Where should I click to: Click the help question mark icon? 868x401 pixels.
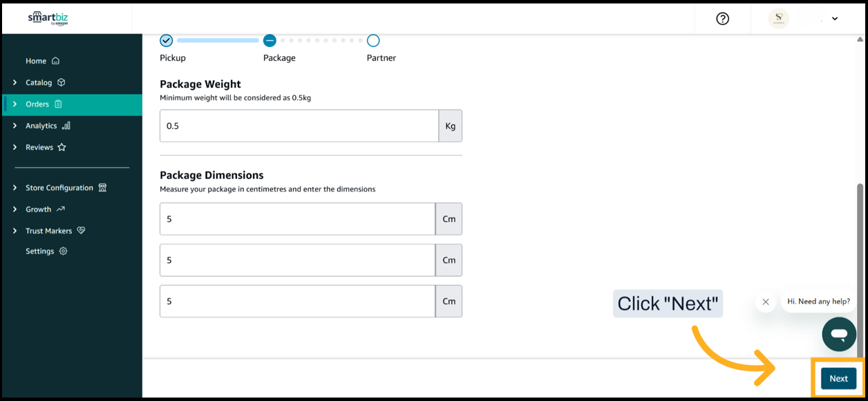click(x=722, y=19)
